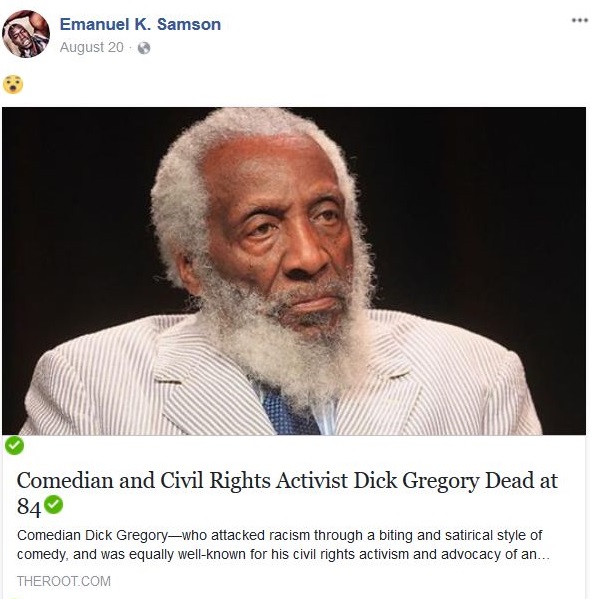Click green checkmark badge next to 84
Image resolution: width=594 pixels, height=599 pixels.
pos(53,504)
